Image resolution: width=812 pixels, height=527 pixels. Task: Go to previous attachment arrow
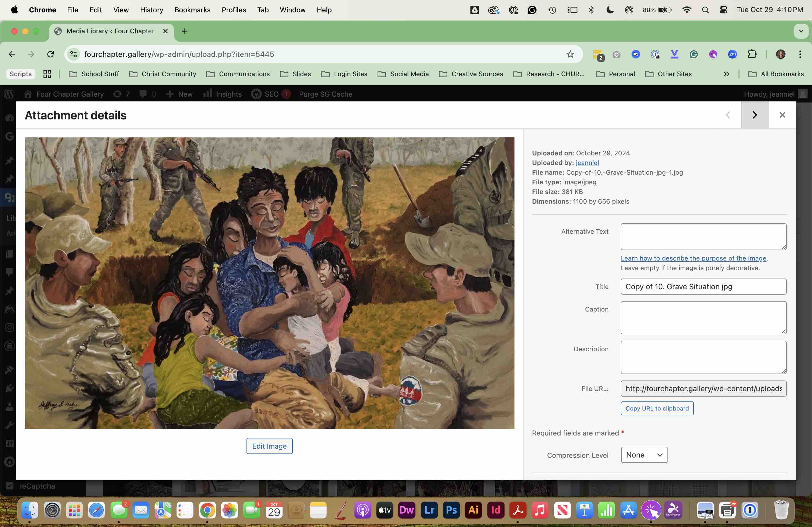(727, 115)
